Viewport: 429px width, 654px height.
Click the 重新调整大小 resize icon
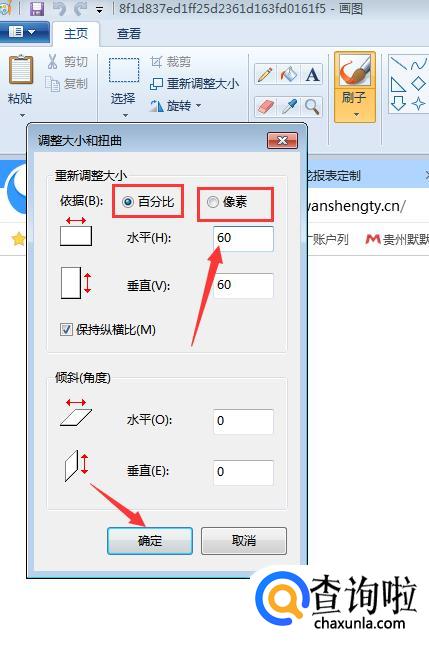point(156,84)
